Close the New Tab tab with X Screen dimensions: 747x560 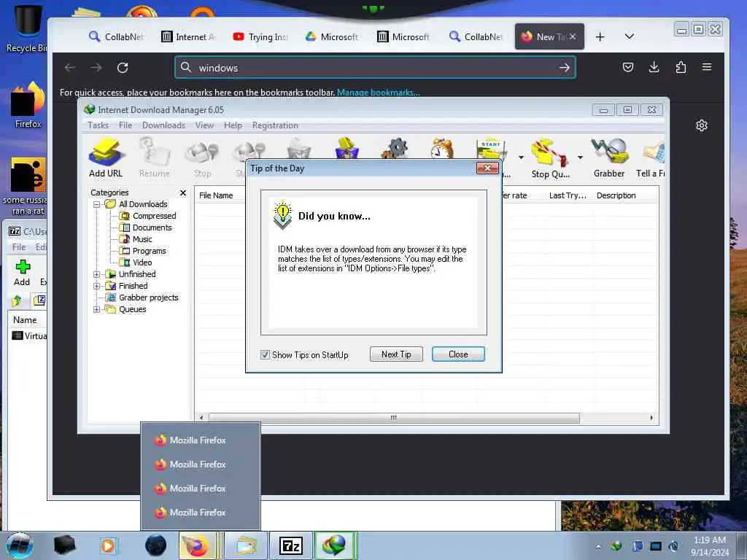[573, 36]
